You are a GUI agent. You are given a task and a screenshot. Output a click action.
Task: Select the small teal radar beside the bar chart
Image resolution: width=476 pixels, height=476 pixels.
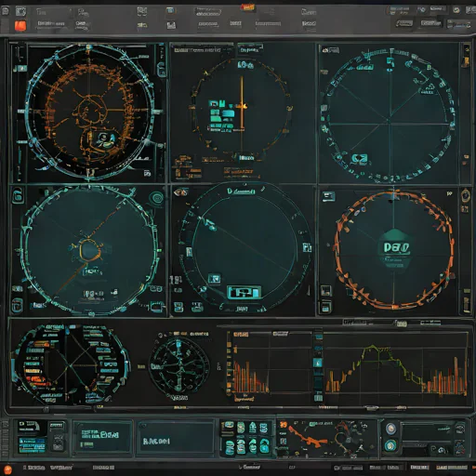(178, 365)
